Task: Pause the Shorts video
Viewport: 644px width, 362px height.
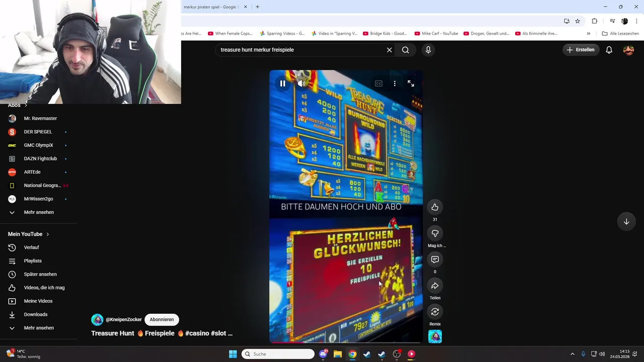Action: (x=283, y=83)
